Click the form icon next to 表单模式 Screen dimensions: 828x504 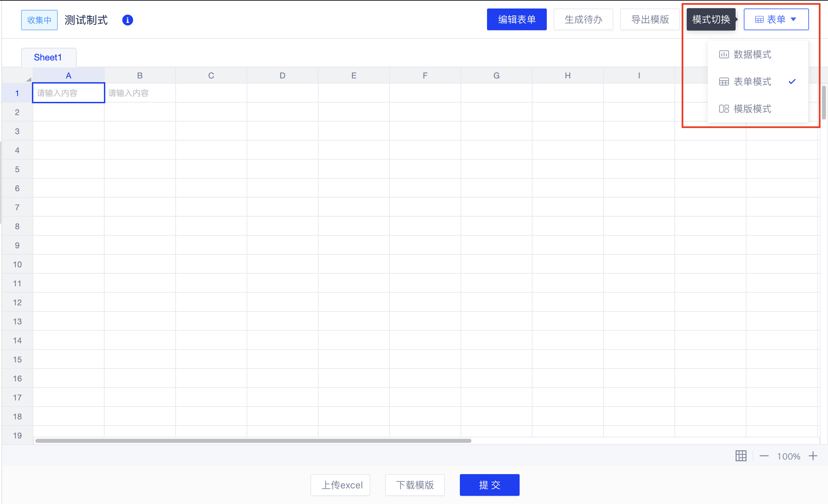pyautogui.click(x=724, y=82)
